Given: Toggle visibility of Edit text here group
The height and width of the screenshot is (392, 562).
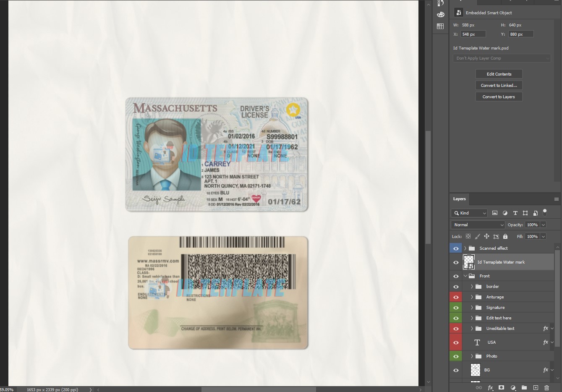Looking at the screenshot, I should coord(456,318).
